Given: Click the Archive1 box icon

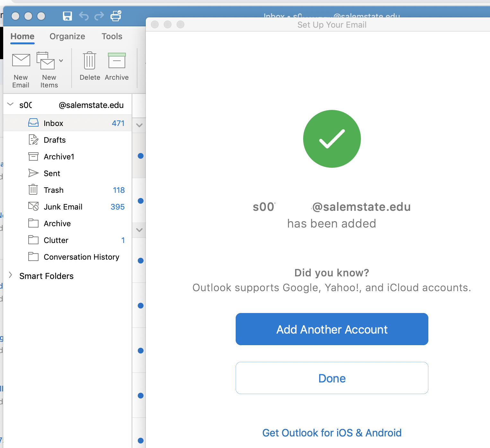Looking at the screenshot, I should click(x=33, y=156).
